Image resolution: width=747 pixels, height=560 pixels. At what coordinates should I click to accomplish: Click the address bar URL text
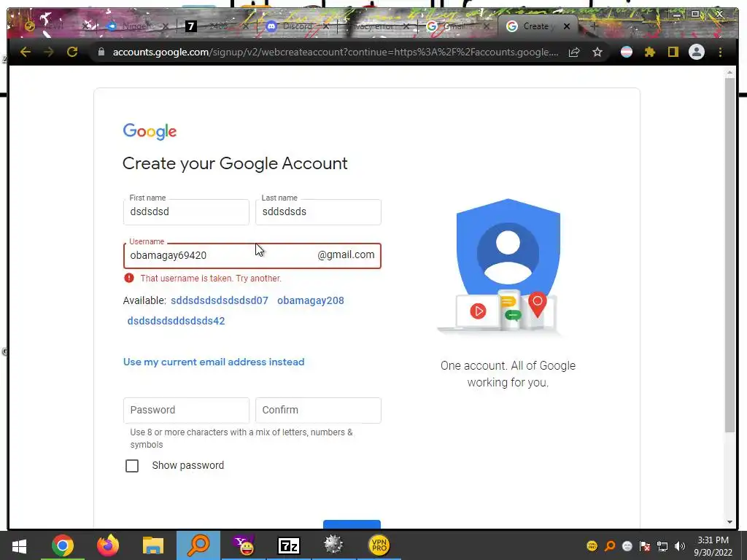tap(336, 52)
